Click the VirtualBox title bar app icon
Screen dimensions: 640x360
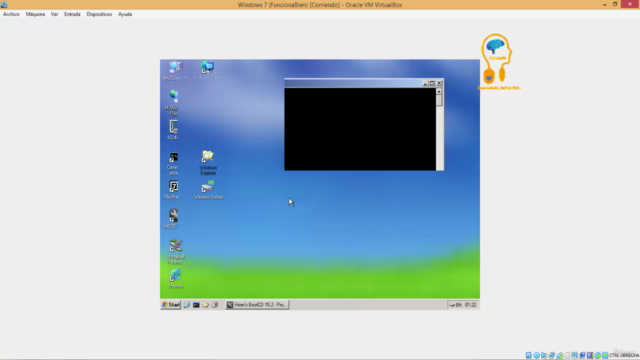tap(4, 5)
